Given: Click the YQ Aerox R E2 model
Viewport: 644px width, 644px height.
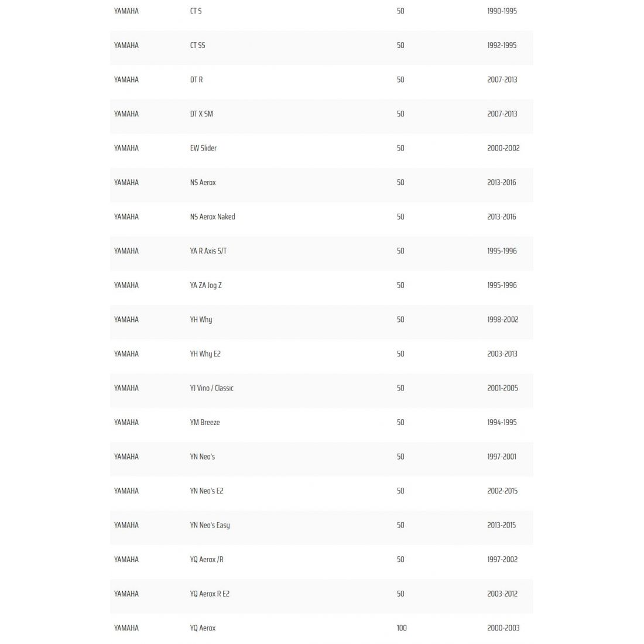Looking at the screenshot, I should tap(210, 594).
